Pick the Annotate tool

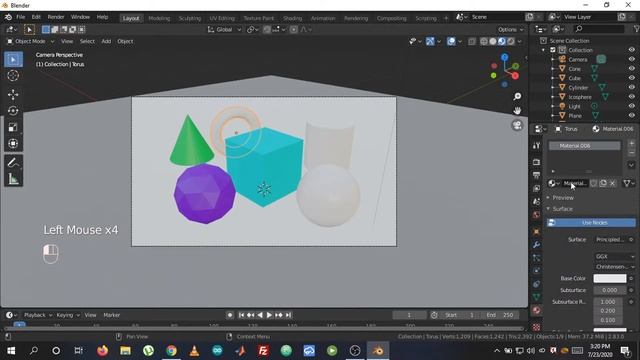coord(13,162)
